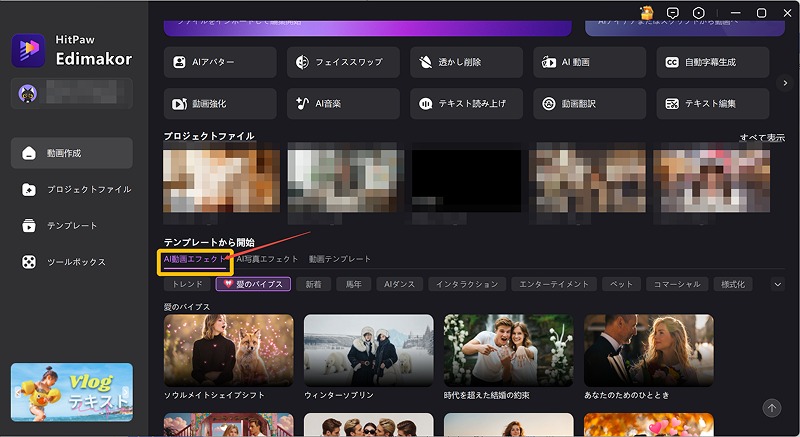
Task: Select the エンターテイメント category chip
Action: 554,284
